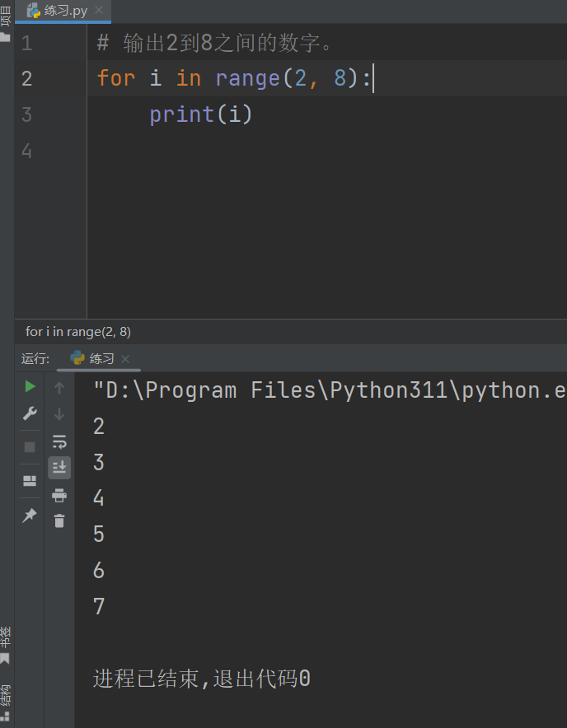Click the 'for' keyword in line 2
Screen dimensions: 567x728
(x=115, y=78)
